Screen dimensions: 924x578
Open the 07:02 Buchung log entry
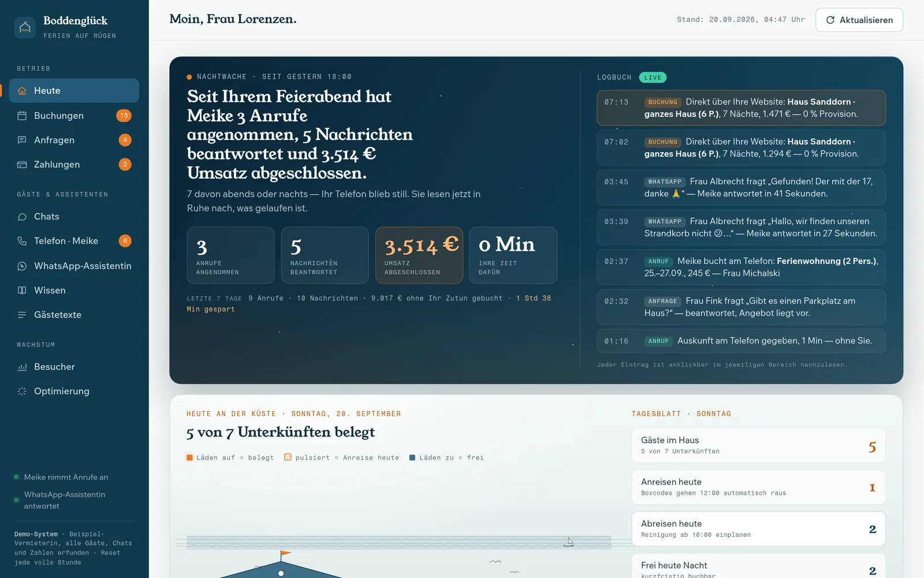pyautogui.click(x=741, y=148)
